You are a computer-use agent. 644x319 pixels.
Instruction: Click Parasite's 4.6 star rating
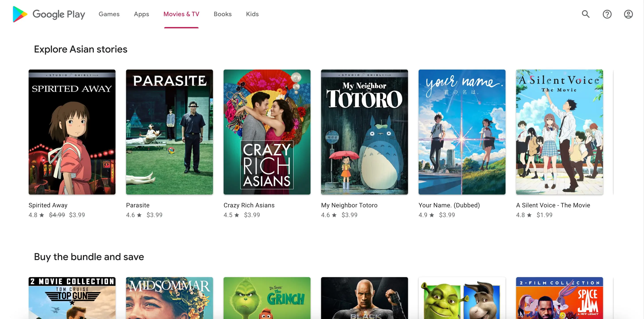point(134,215)
